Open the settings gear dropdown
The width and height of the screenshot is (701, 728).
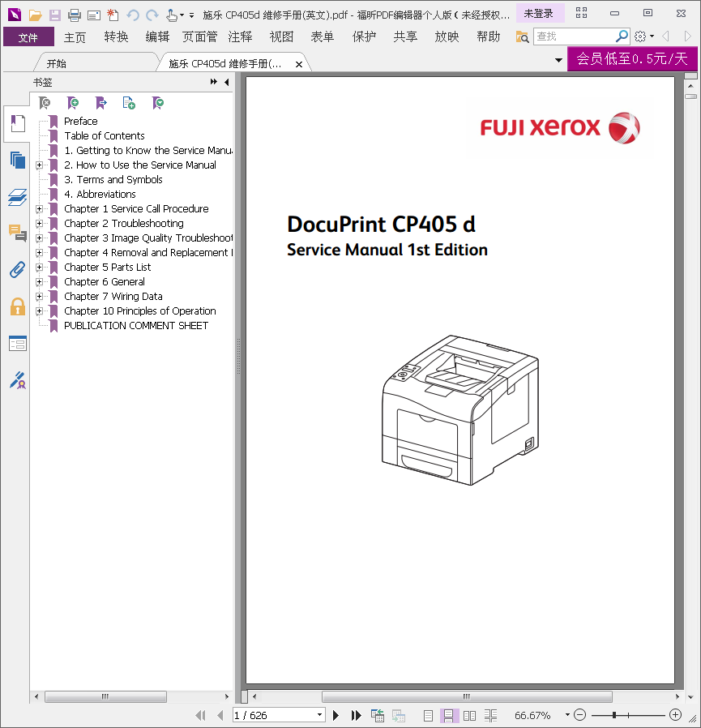click(644, 36)
